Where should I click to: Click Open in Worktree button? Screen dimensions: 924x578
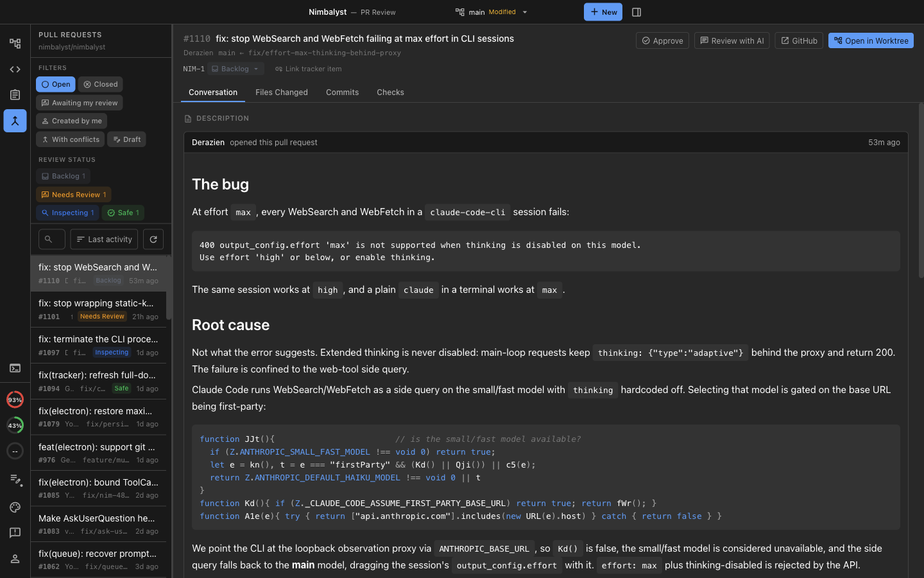click(871, 40)
